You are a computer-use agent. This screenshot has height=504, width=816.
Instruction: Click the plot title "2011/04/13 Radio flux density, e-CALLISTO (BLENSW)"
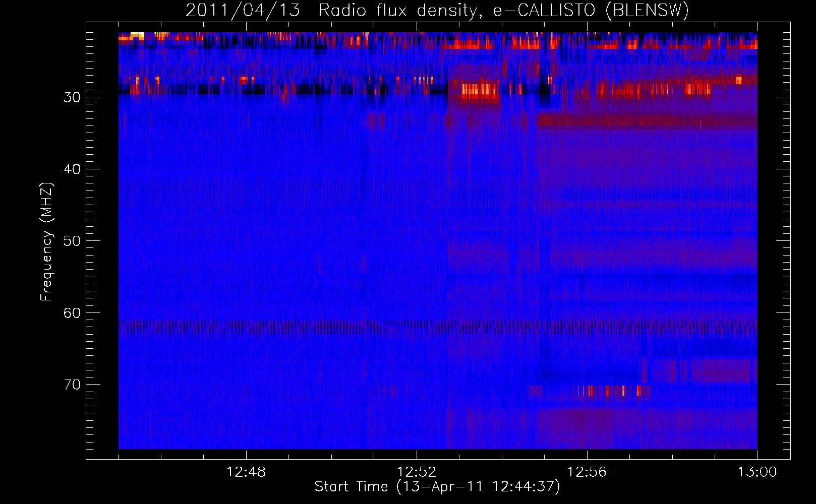[437, 10]
